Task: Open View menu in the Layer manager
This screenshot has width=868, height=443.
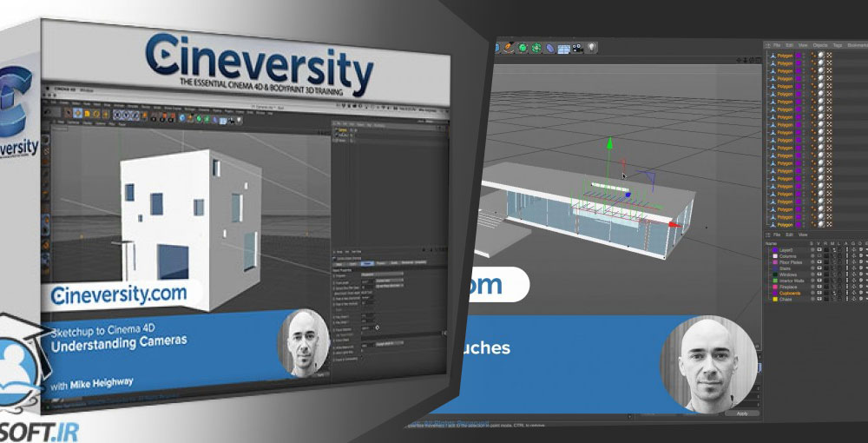Action: [803, 235]
